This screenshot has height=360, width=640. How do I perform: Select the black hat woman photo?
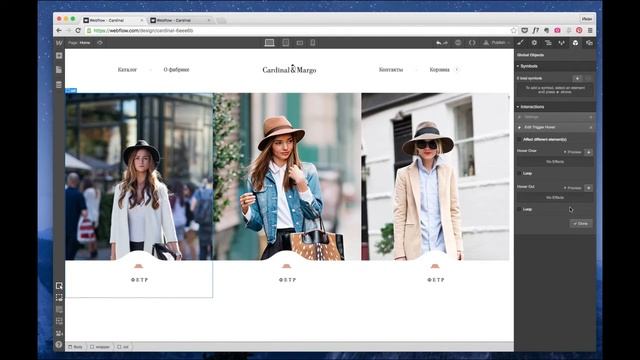(x=139, y=176)
